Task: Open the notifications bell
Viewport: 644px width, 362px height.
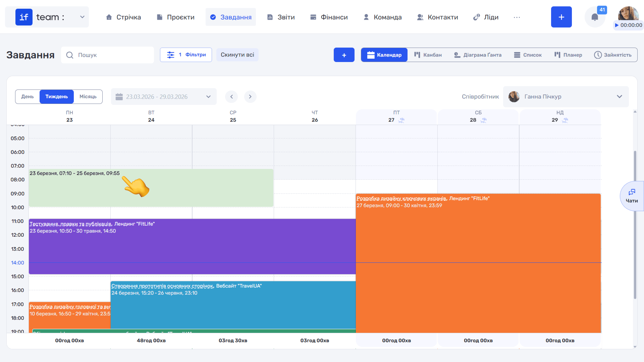Action: point(595,17)
